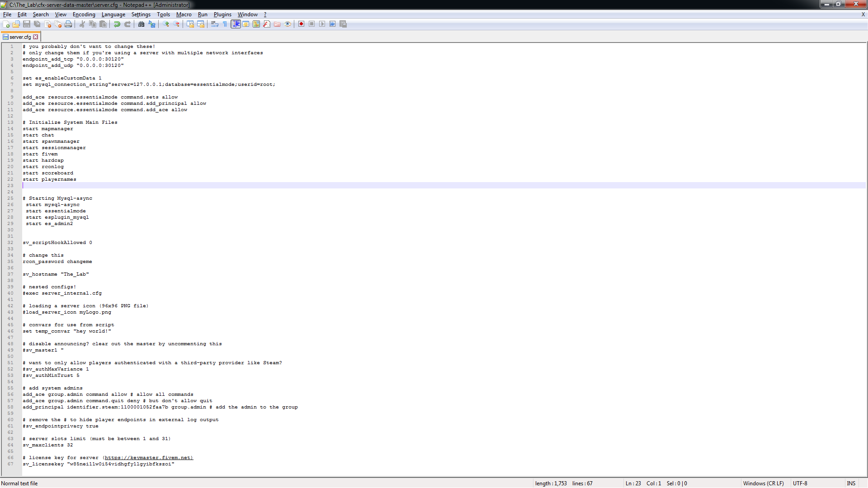This screenshot has height=488, width=868.
Task: Open the keymaster.fivem.net link
Action: coord(148,458)
